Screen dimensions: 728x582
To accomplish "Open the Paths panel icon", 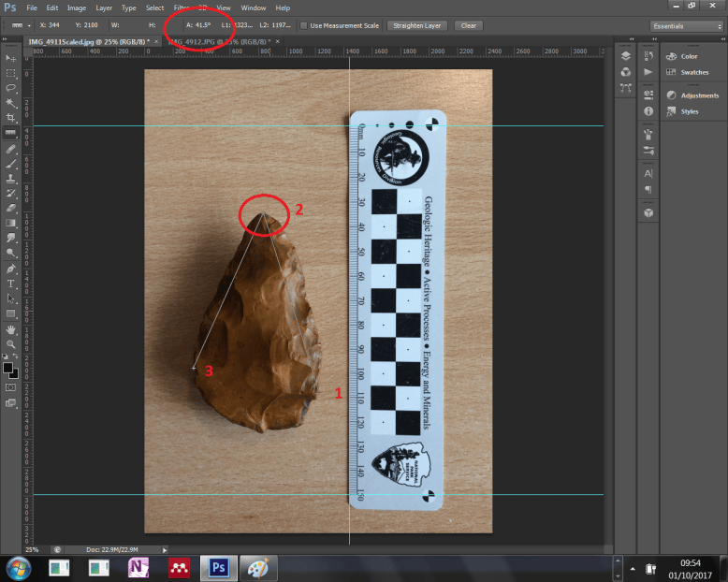I will (x=626, y=88).
